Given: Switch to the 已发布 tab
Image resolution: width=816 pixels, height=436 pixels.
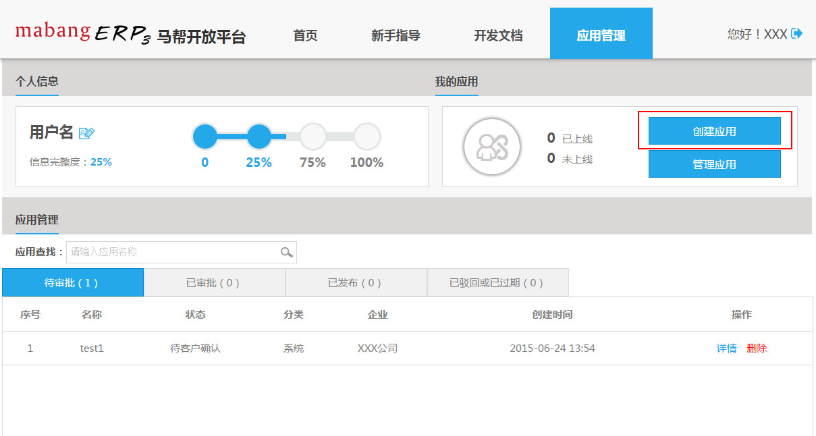Looking at the screenshot, I should point(355,283).
